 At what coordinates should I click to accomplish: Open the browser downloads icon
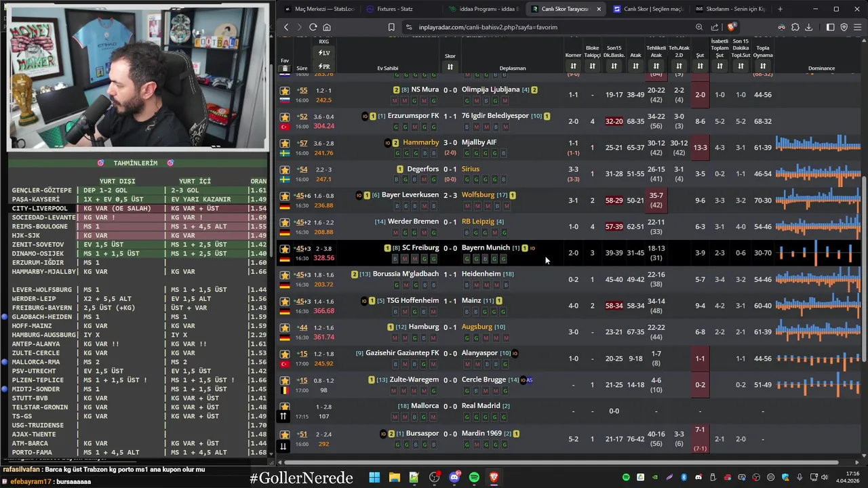point(808,27)
